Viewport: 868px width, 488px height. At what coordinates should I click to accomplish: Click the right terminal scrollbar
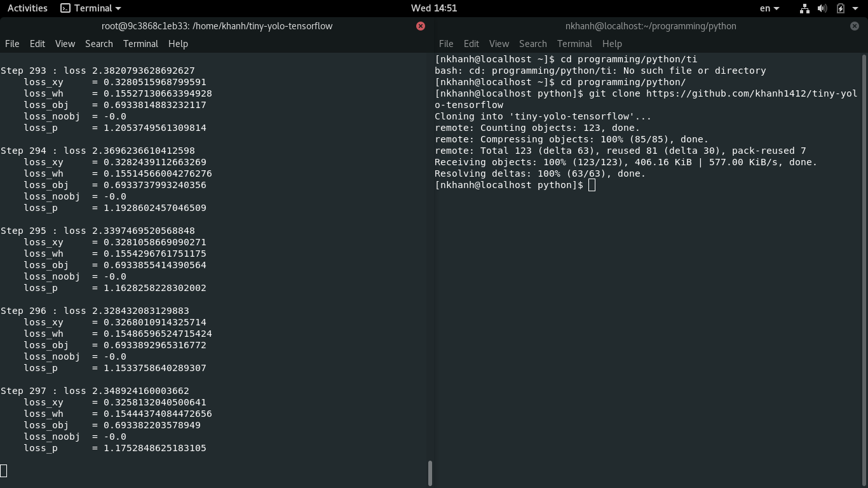pos(864,270)
